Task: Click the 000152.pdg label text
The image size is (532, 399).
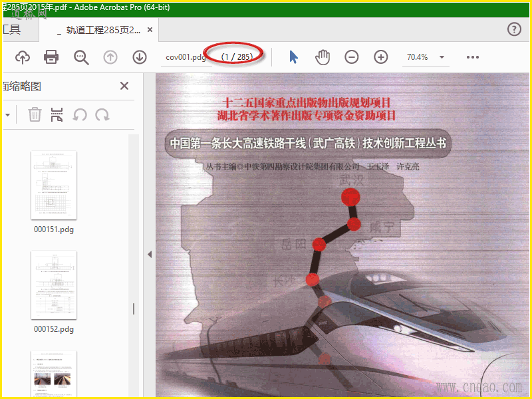Action: [54, 329]
